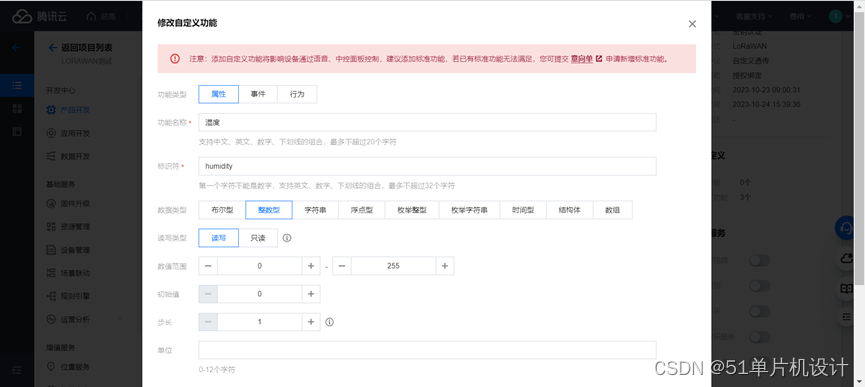Open 规则引擎 icon in sidebar
This screenshot has height=387, width=865.
coord(51,296)
